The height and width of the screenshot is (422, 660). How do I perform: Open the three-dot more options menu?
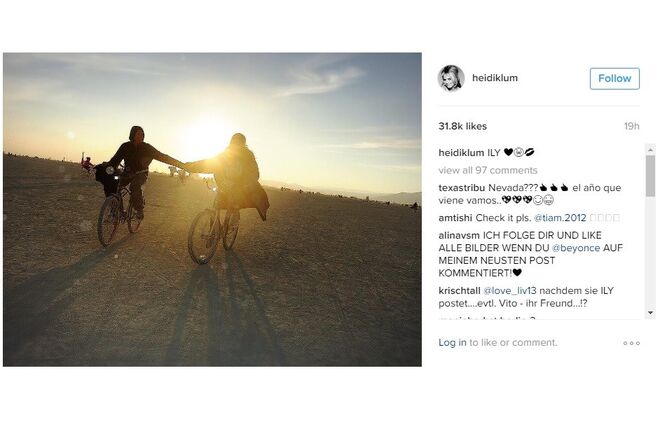631,343
